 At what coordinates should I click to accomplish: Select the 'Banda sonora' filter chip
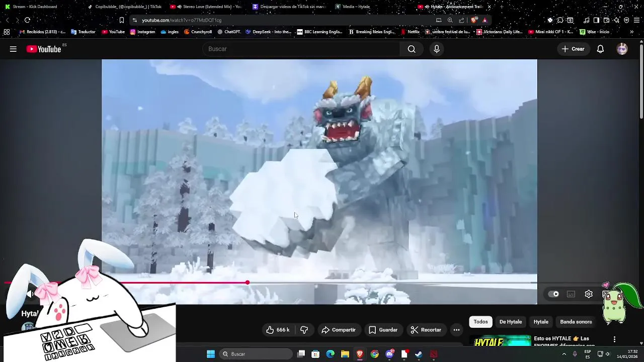(x=576, y=322)
